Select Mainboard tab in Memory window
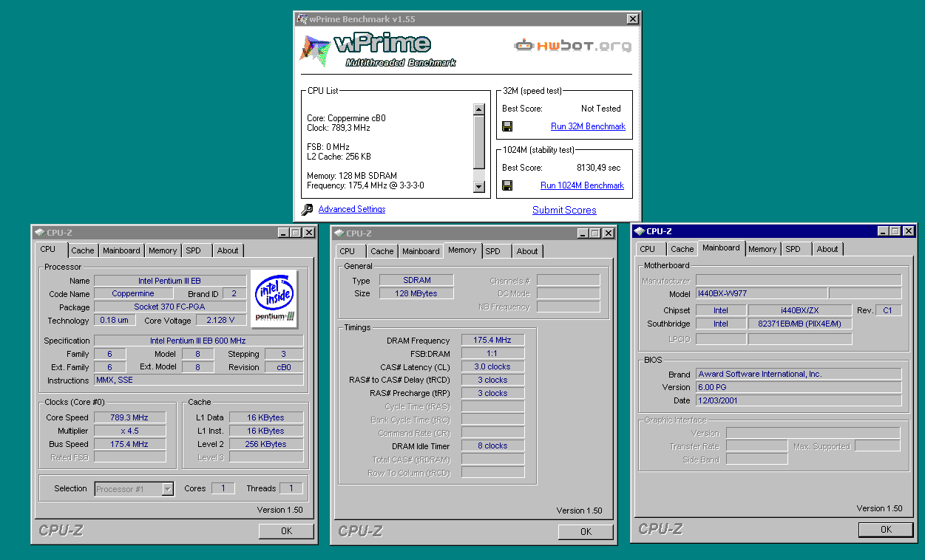The width and height of the screenshot is (925, 560). [x=421, y=251]
